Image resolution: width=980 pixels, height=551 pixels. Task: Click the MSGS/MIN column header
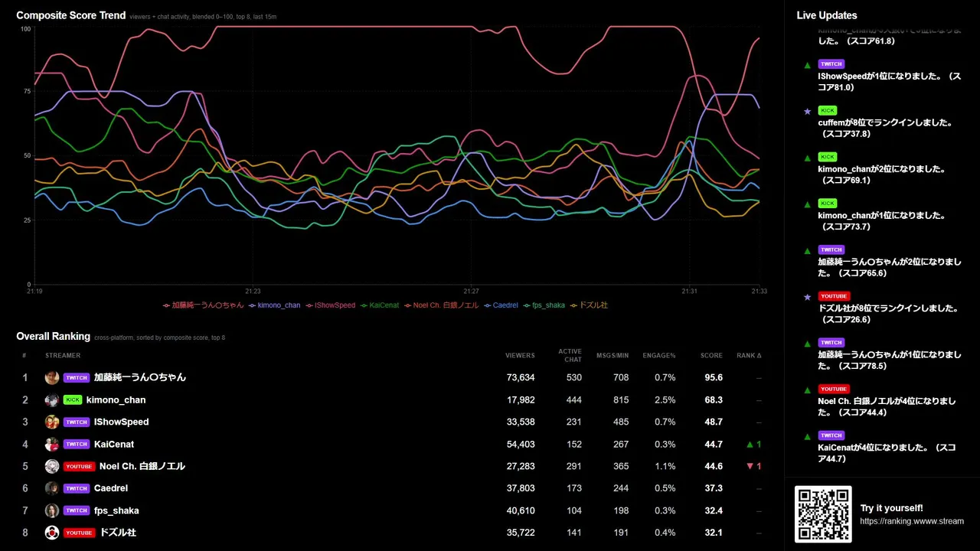click(x=614, y=356)
